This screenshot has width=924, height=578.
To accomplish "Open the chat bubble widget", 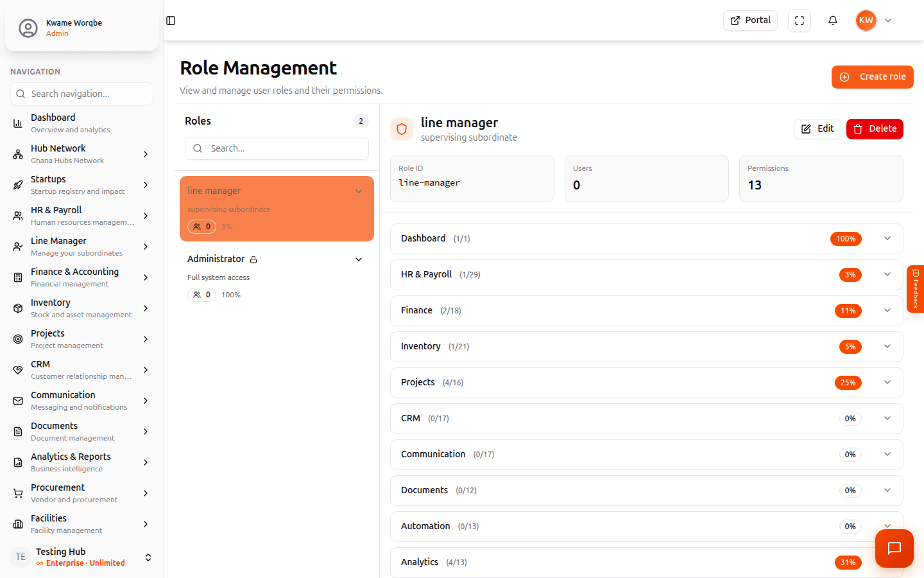I will coord(894,548).
